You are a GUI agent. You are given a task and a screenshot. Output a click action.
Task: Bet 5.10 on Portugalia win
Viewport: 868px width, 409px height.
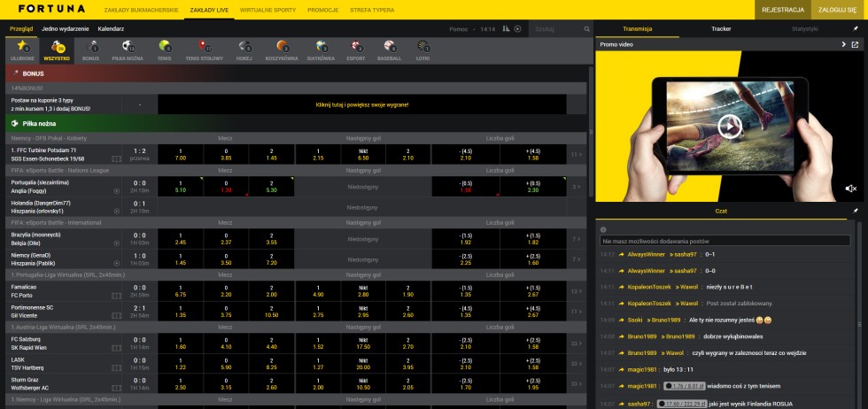181,187
